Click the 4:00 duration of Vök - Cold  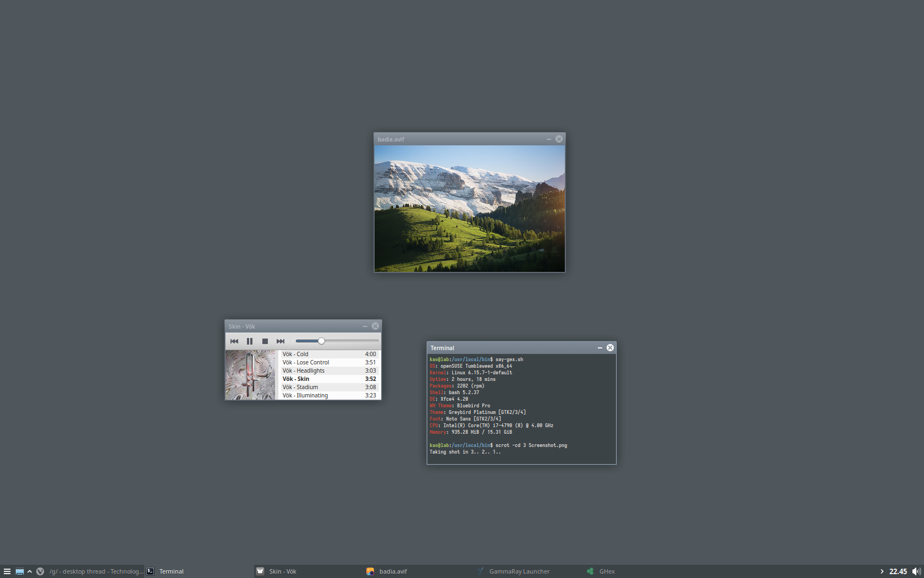coord(371,354)
